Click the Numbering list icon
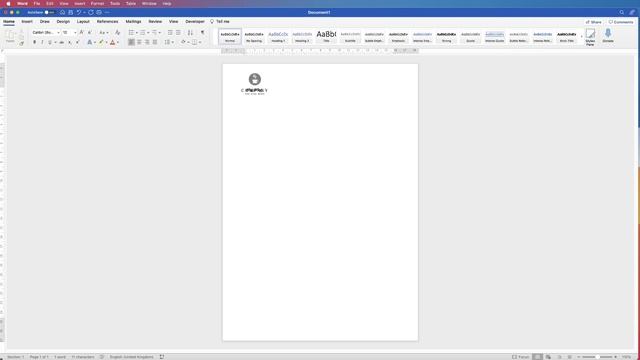This screenshot has width=640, height=360. point(143,33)
